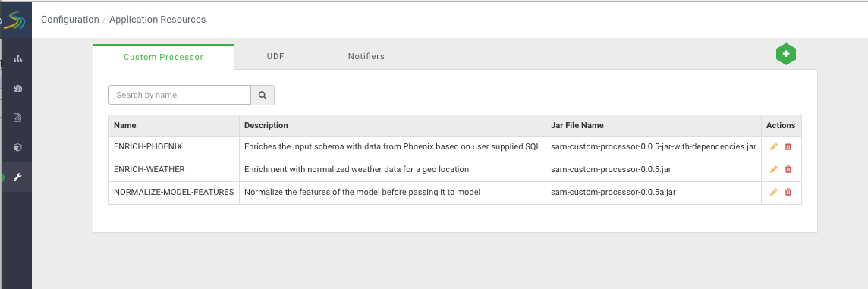The image size is (868, 289).
Task: Switch to the UDF tab
Action: click(275, 56)
